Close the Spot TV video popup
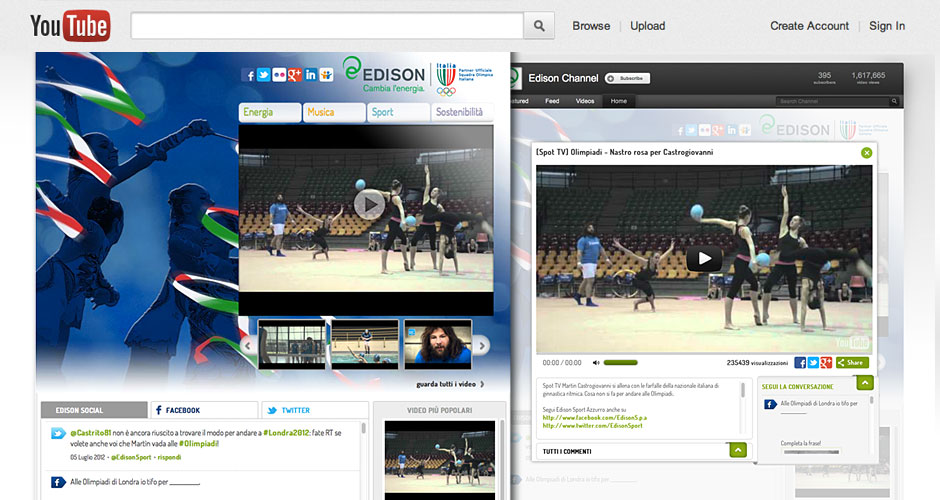The height and width of the screenshot is (500, 940). click(866, 153)
